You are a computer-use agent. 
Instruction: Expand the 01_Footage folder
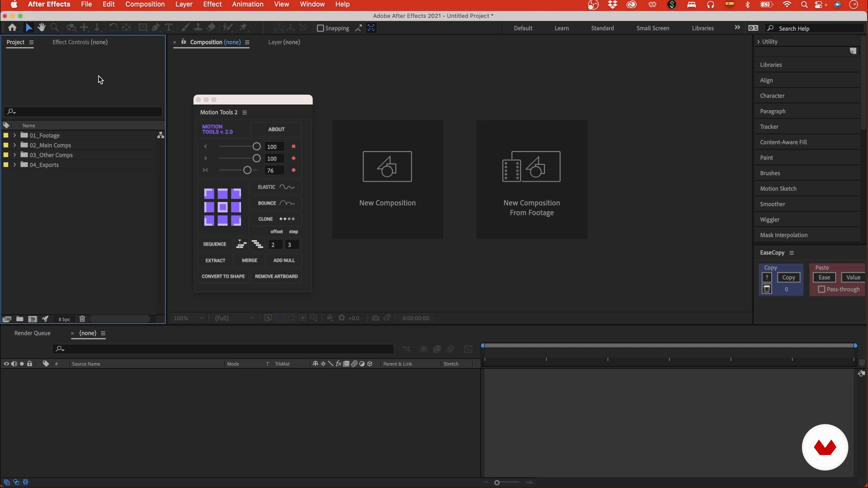[x=14, y=135]
